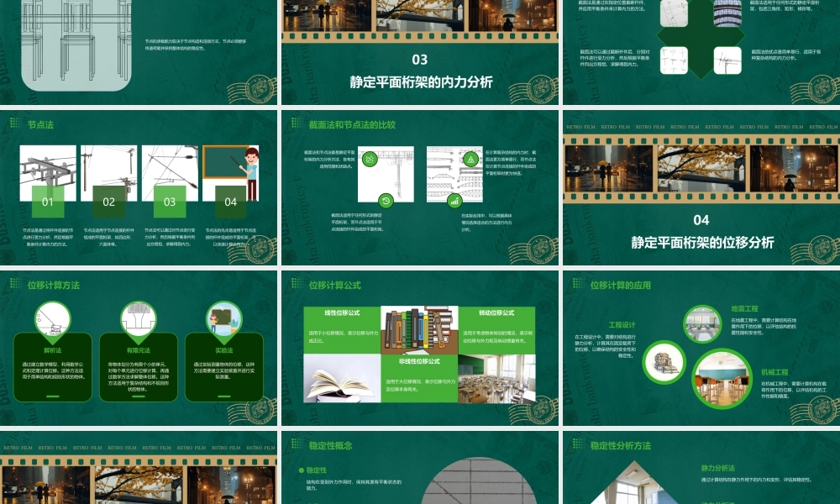
Task: Click the green 01 number box in 节点法 slide
Action: click(x=48, y=202)
